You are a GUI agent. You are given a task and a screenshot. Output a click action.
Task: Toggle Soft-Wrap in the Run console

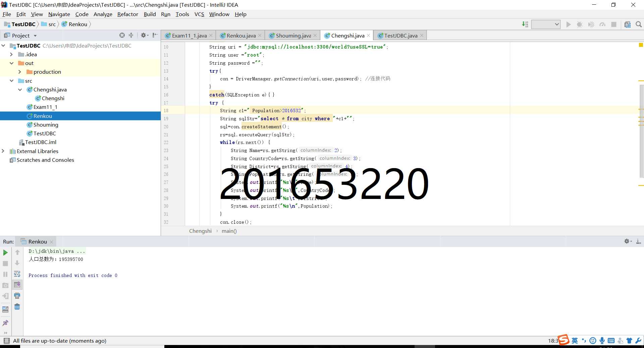coord(17,274)
